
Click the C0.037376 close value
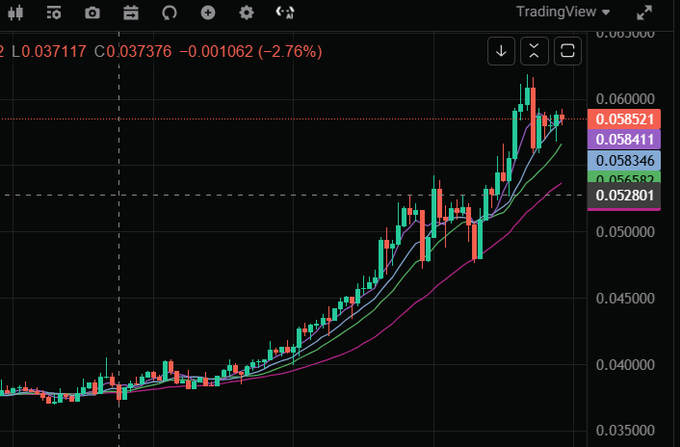click(133, 52)
